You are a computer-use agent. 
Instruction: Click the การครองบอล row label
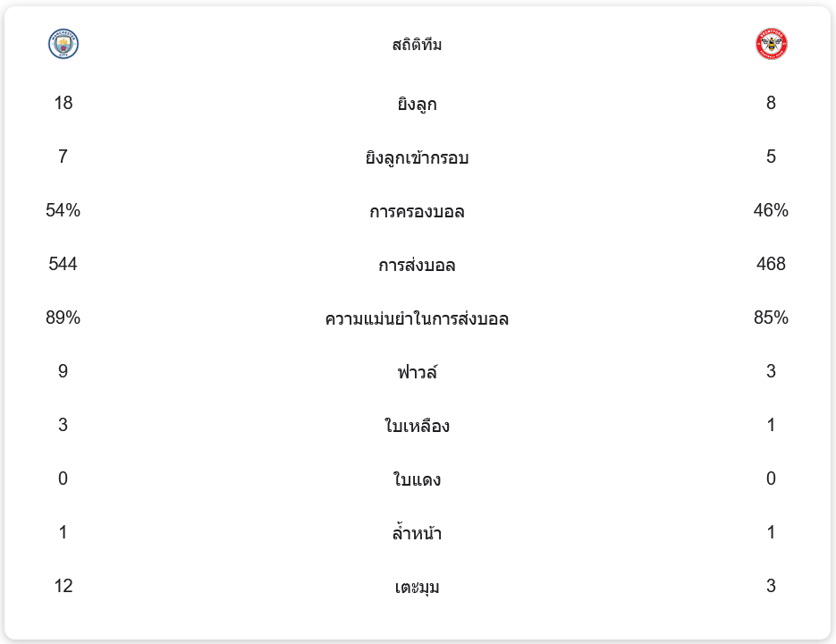(417, 212)
